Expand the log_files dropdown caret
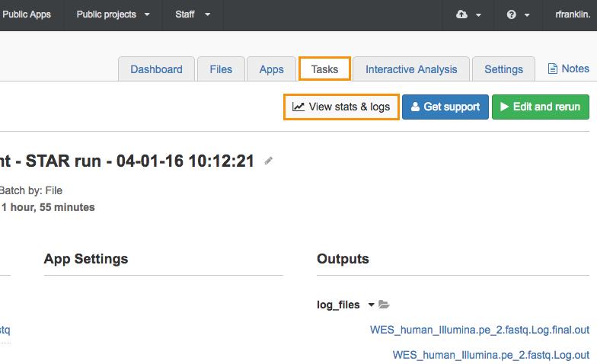Screen dimensions: 597x364 click(372, 305)
